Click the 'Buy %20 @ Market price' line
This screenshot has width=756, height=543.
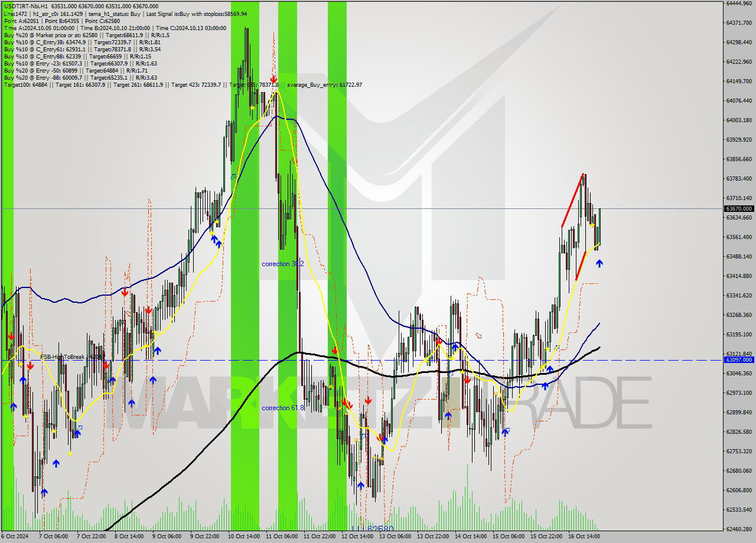(86, 35)
